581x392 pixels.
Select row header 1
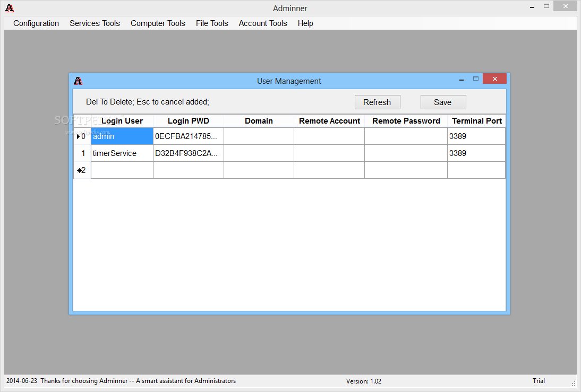[x=82, y=153]
